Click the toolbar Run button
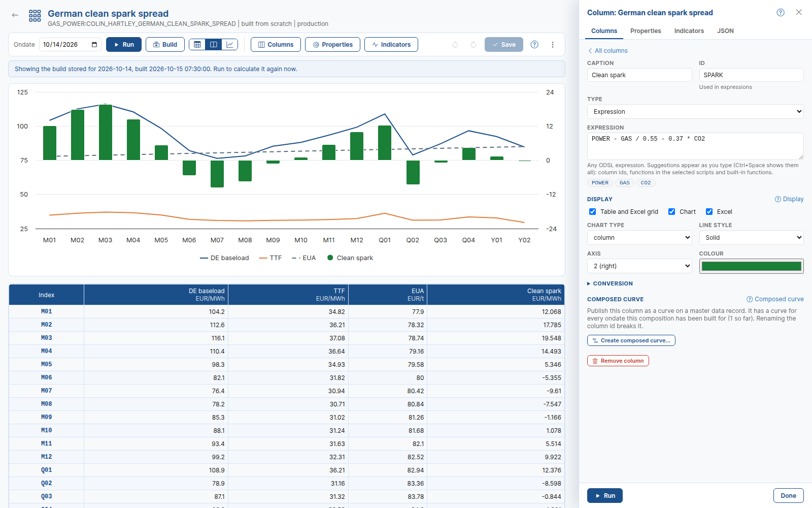812x508 pixels. pyautogui.click(x=124, y=45)
